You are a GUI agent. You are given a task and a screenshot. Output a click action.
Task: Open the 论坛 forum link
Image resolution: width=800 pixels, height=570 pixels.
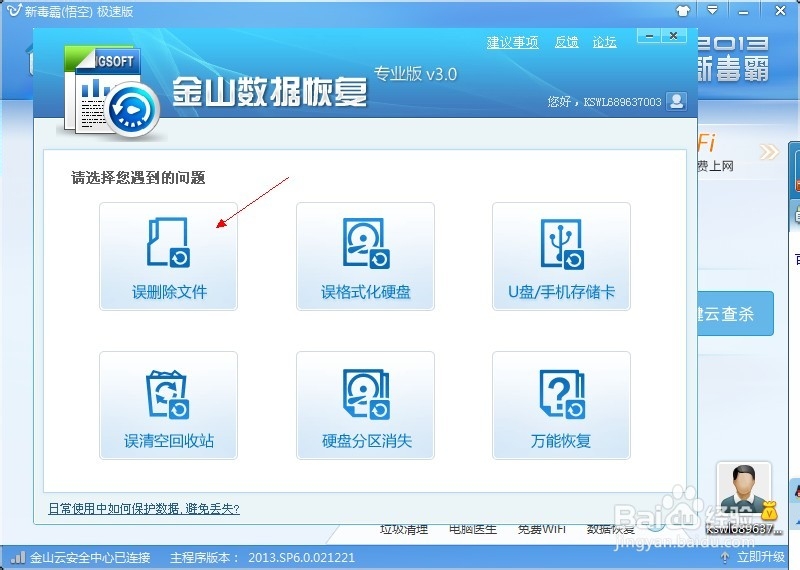click(x=605, y=42)
